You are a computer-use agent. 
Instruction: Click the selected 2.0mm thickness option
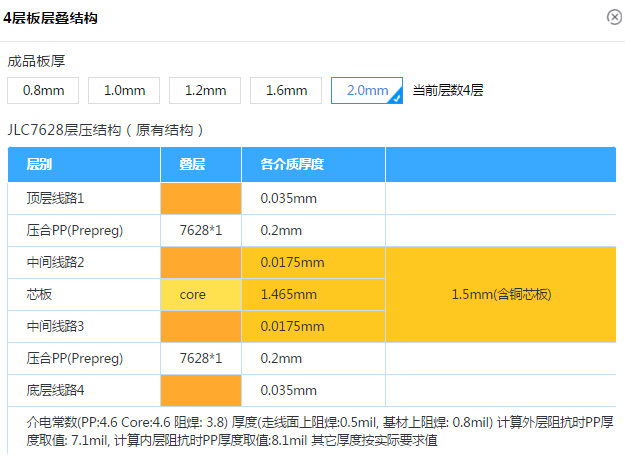tap(367, 90)
